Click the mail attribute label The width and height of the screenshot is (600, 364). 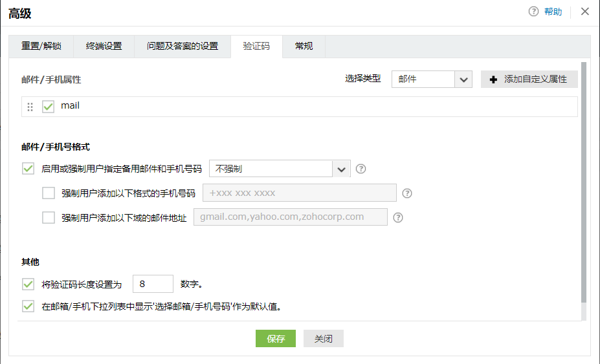click(71, 105)
